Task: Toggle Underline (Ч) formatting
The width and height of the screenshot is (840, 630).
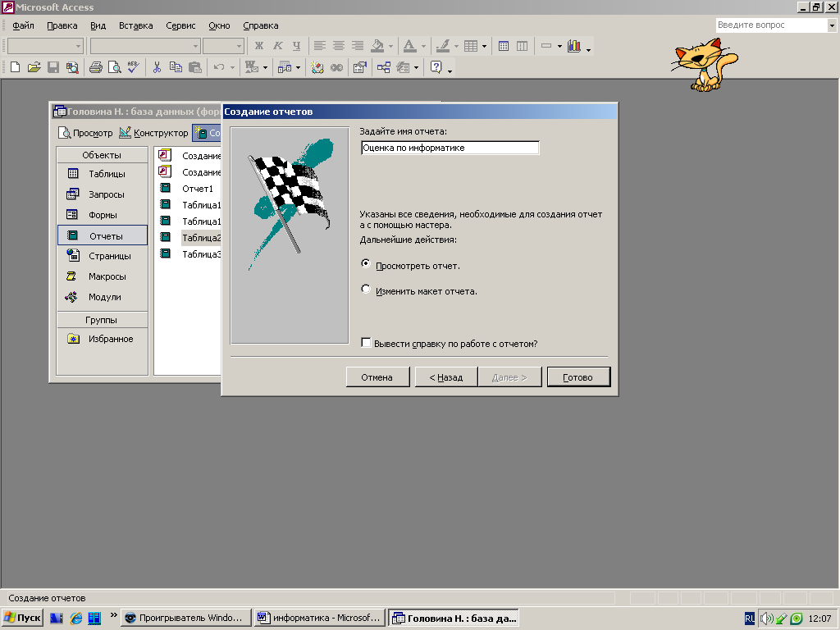Action: tap(296, 46)
